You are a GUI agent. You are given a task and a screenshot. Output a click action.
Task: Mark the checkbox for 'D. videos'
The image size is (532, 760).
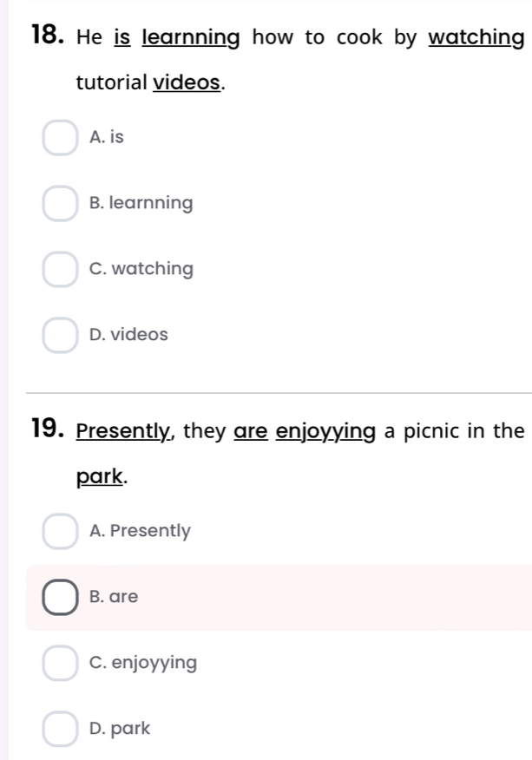coord(60,335)
